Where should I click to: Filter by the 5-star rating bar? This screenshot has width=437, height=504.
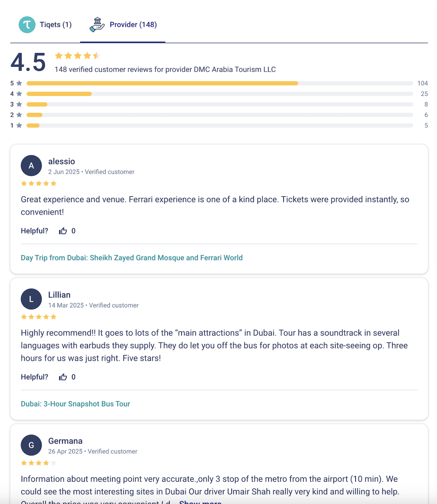(x=219, y=83)
